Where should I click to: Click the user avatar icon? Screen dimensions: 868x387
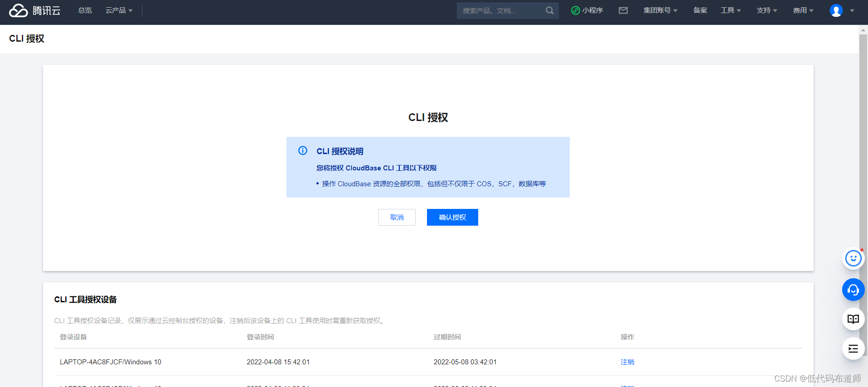coord(836,10)
